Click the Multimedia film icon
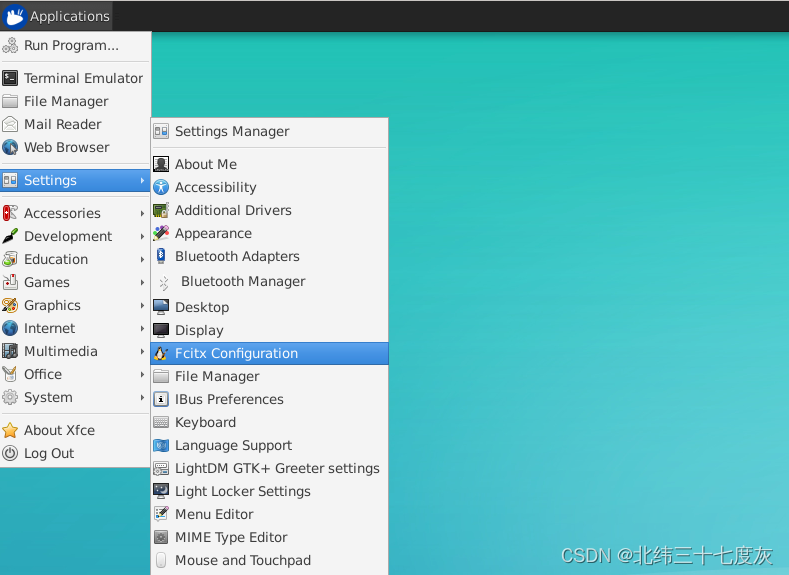Viewport: 789px width, 575px height. pos(10,351)
